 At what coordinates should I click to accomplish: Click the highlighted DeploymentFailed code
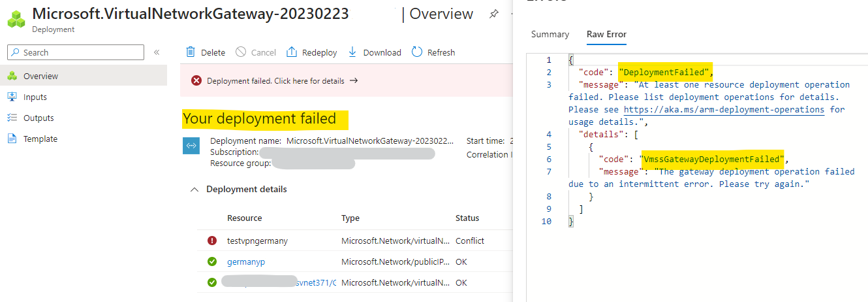(665, 72)
